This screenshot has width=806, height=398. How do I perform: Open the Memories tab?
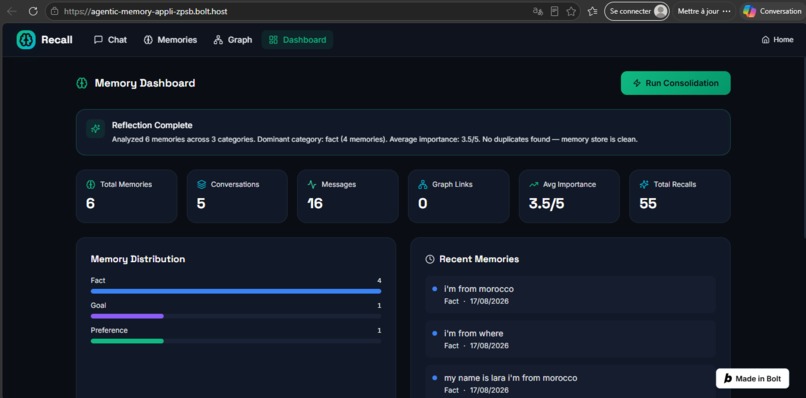click(170, 40)
